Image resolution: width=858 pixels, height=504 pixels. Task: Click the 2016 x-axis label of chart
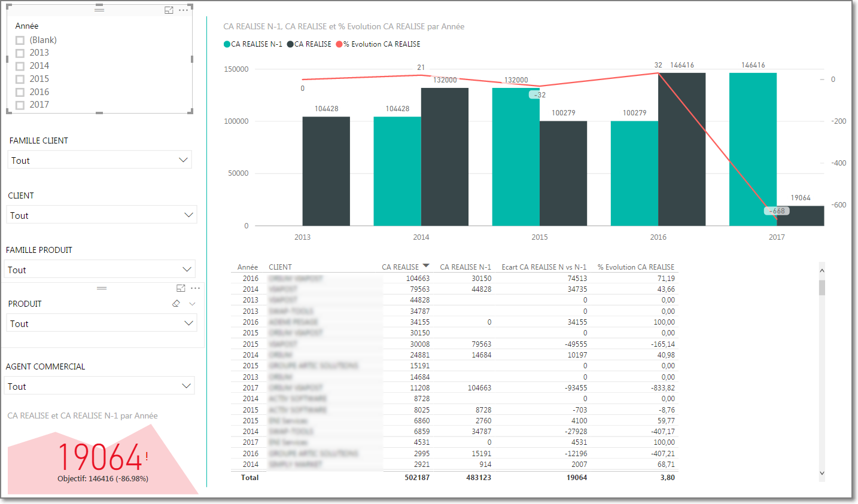(x=658, y=237)
